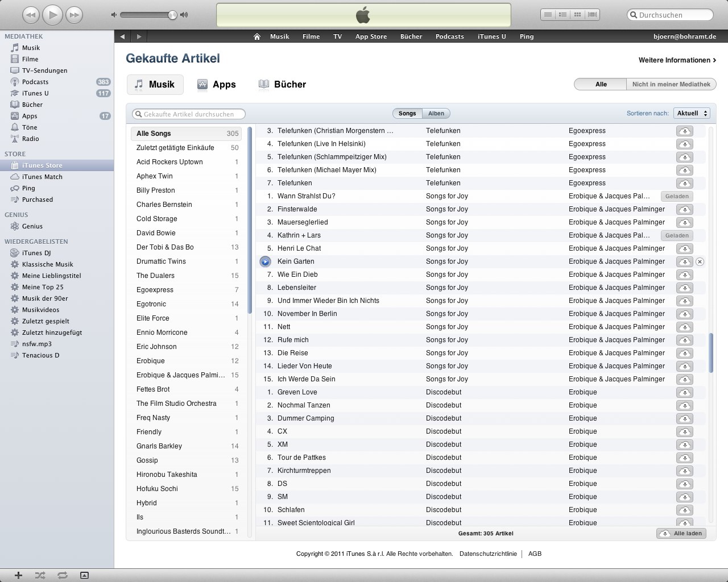Open Podcasts in the store navigation bar
Viewport: 728px width, 582px height.
449,36
